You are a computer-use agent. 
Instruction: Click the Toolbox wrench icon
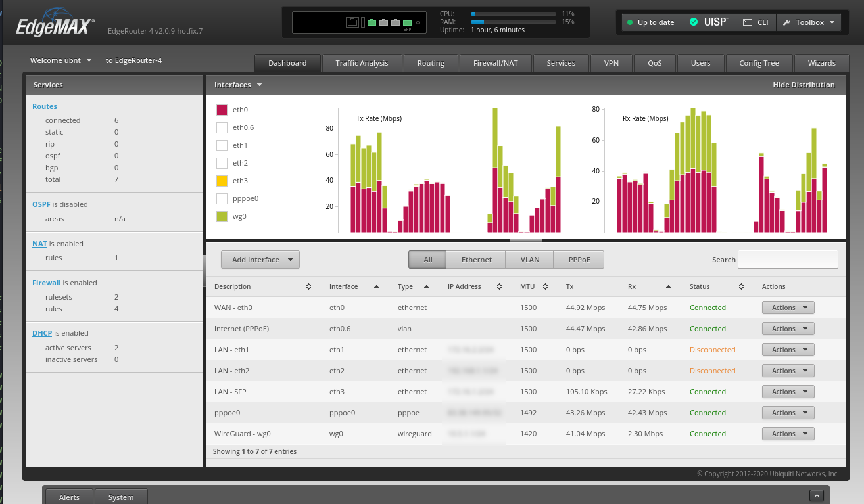pos(786,22)
